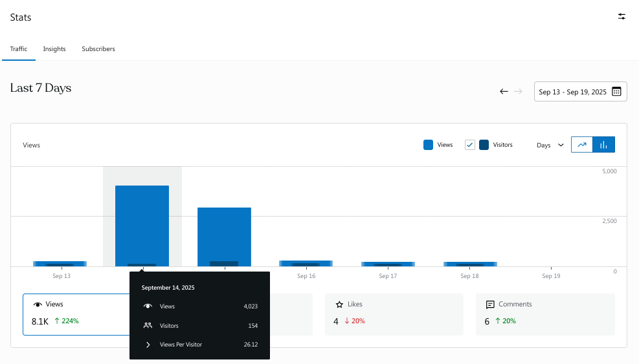
Task: Click the eye icon in Views card
Action: pyautogui.click(x=38, y=305)
